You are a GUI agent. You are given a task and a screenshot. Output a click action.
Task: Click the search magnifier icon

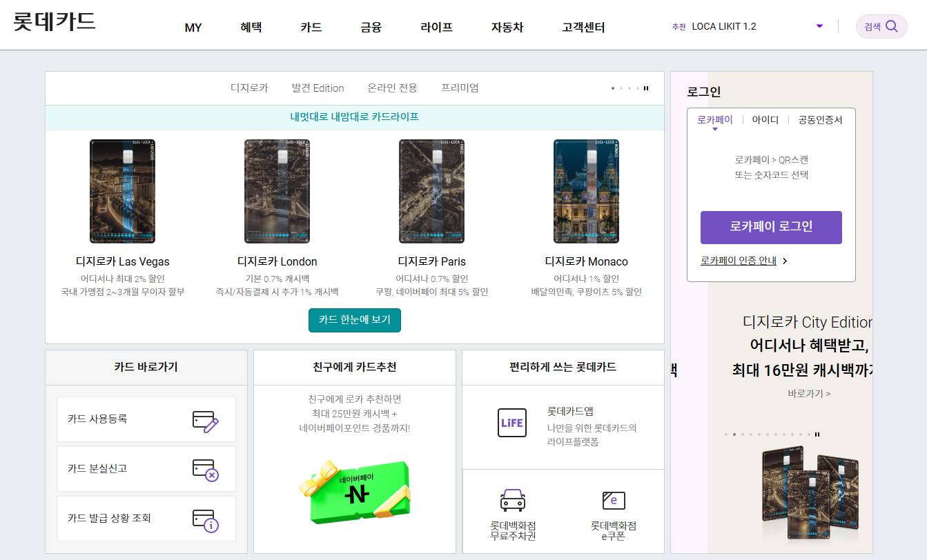tap(892, 26)
